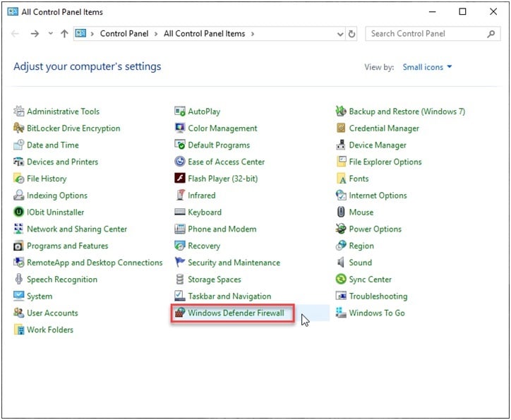Viewport: 511px width, 420px height.
Task: Expand the address bar history dropdown
Action: coord(340,34)
